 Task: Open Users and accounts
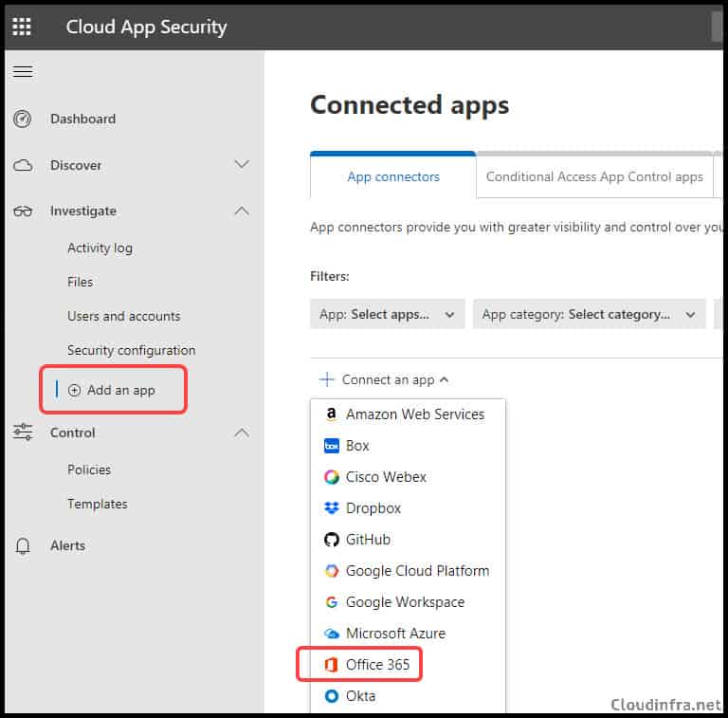coord(124,316)
